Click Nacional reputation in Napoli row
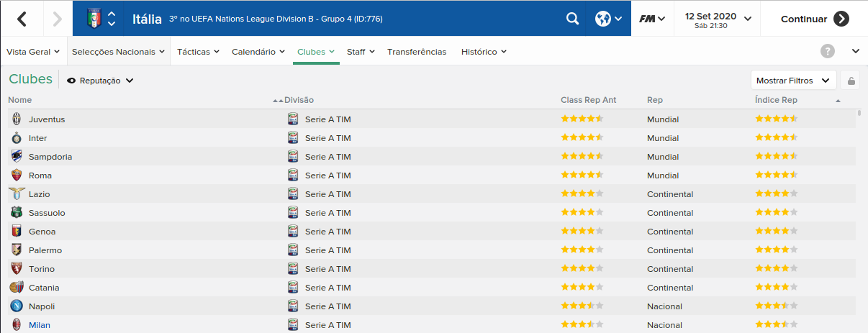The image size is (868, 333). tap(664, 306)
